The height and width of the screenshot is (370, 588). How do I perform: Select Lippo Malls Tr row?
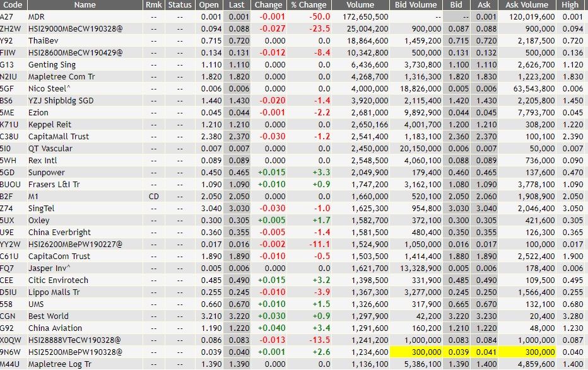pyautogui.click(x=294, y=292)
